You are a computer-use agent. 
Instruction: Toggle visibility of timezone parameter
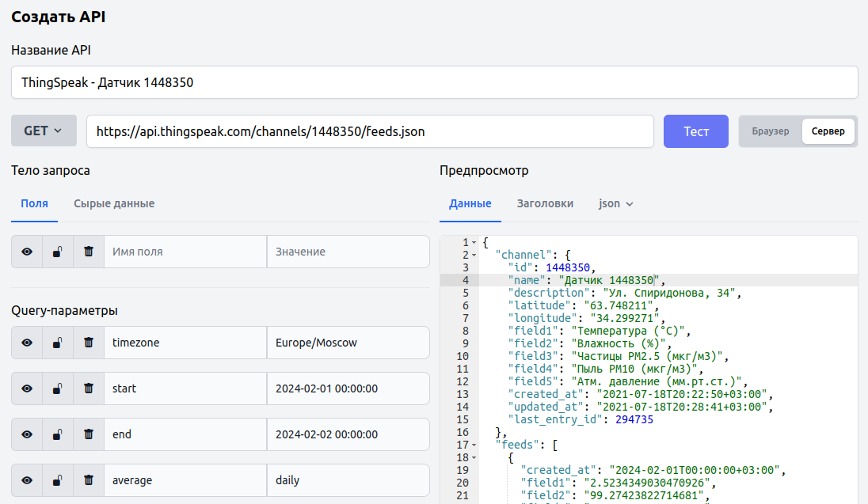(x=27, y=343)
